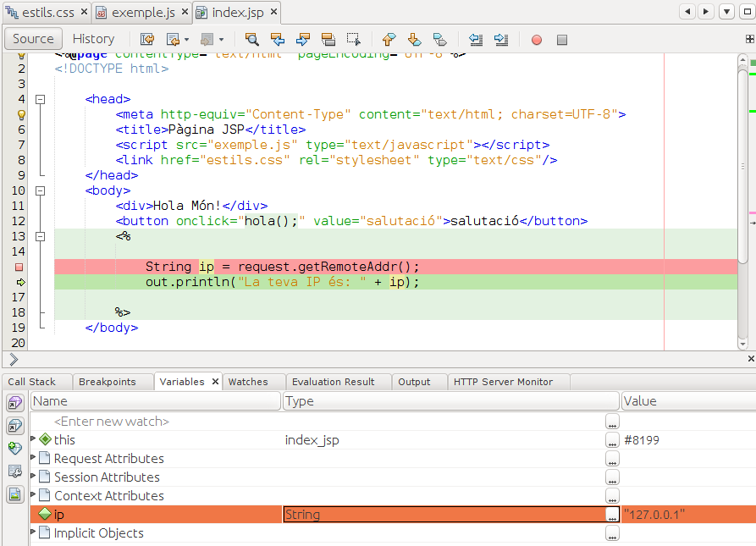Click the hint lightbulb on line 5

(21, 114)
